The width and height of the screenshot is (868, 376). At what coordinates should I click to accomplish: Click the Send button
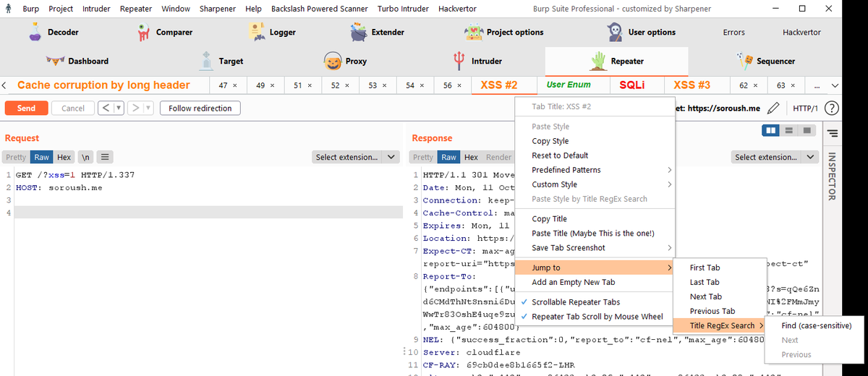(x=26, y=108)
